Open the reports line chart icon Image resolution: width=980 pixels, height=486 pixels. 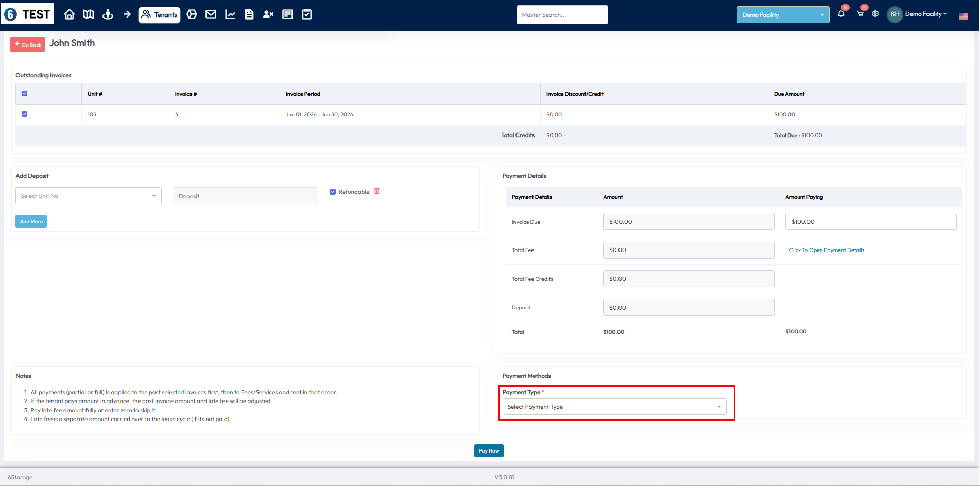[230, 14]
